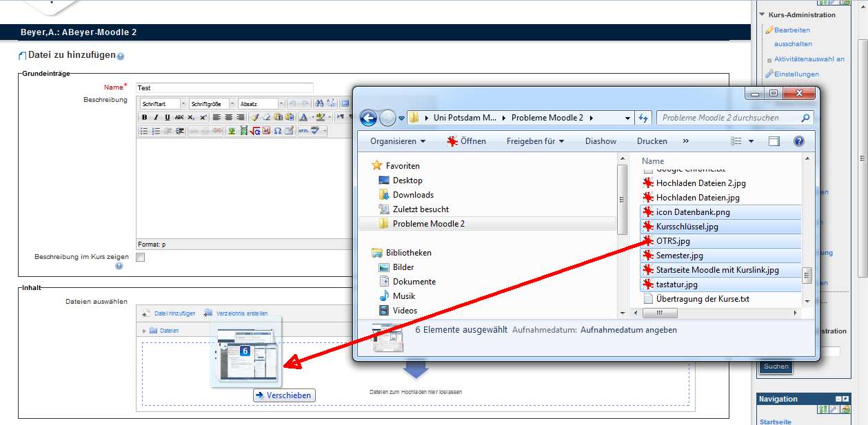868x425 pixels.
Task: Collapse the Kurs-Administration block
Action: [762, 14]
